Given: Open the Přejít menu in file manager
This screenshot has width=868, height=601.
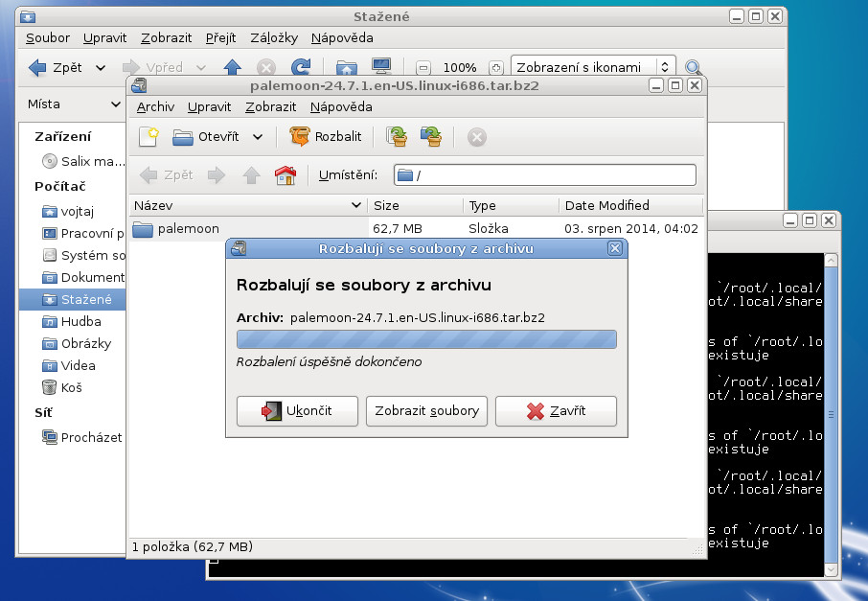Looking at the screenshot, I should (220, 37).
